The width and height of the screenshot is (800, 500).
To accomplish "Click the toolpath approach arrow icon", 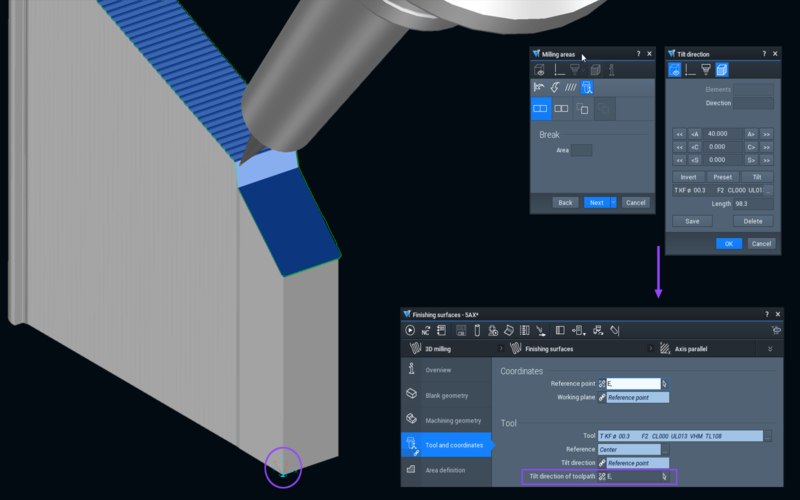I will (541, 331).
